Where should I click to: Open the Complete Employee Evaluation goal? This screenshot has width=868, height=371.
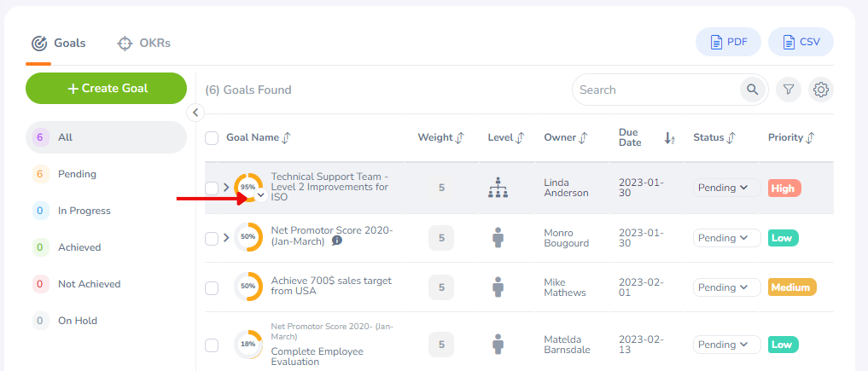pyautogui.click(x=317, y=357)
